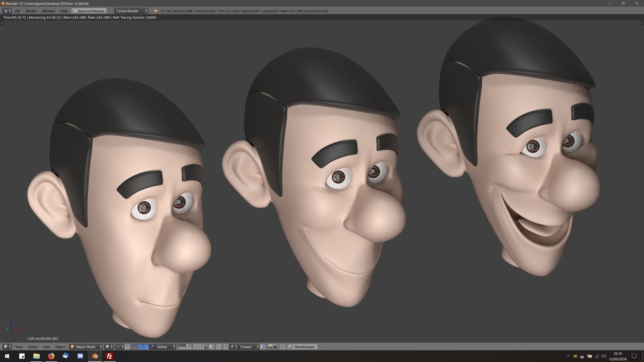Open the snap element type selector
644x362 pixels.
(234, 347)
